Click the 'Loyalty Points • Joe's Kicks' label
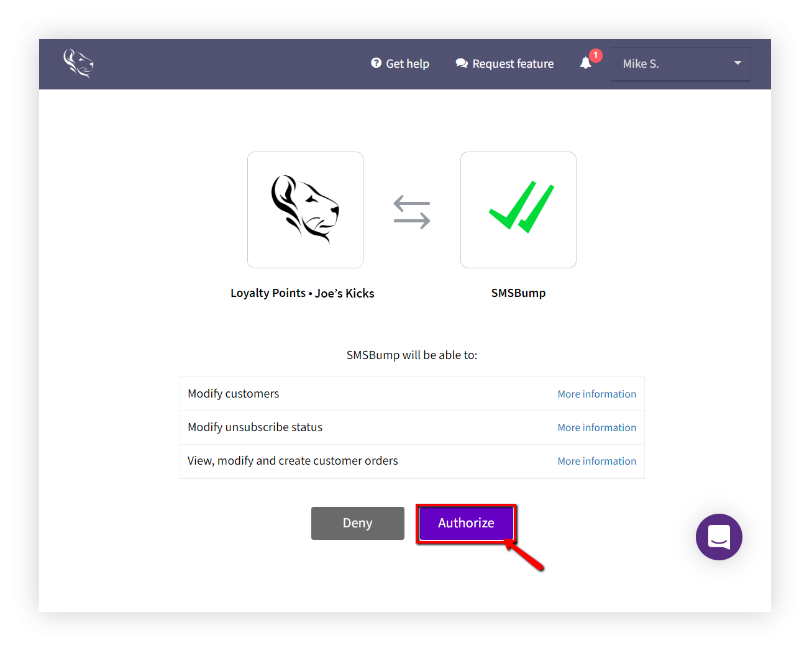 303,293
